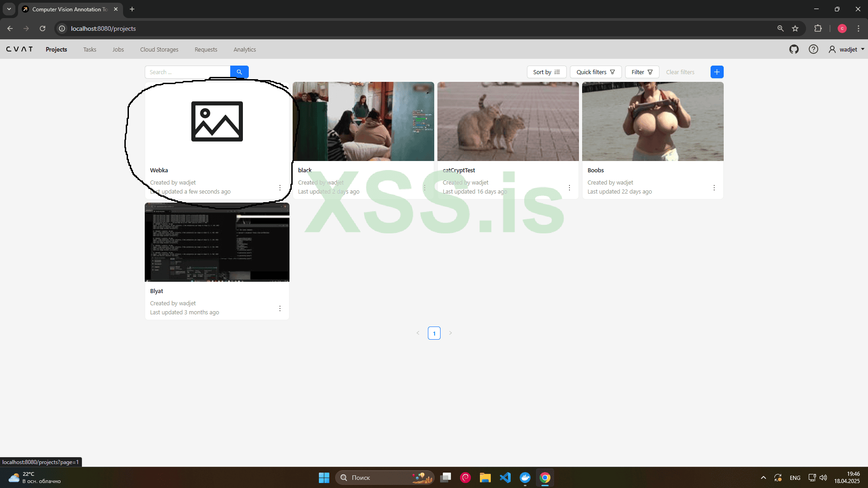Open the Filter builder dropdown

[x=642, y=72]
